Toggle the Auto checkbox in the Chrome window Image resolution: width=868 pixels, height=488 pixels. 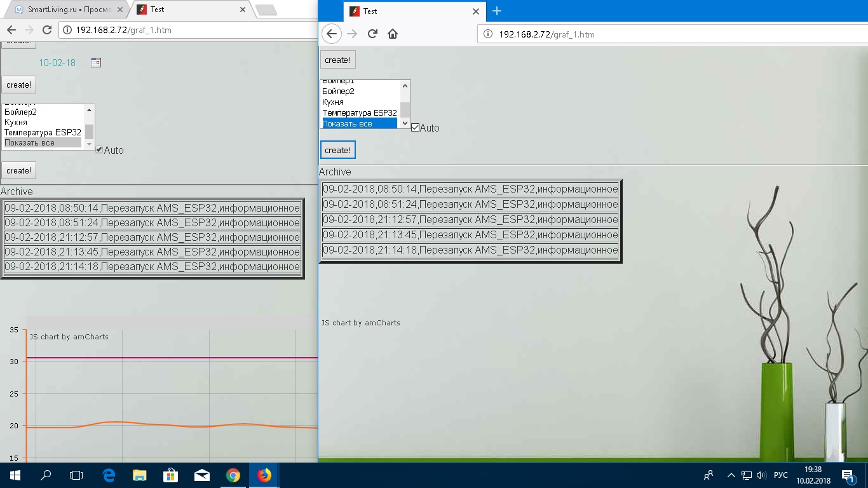point(99,150)
